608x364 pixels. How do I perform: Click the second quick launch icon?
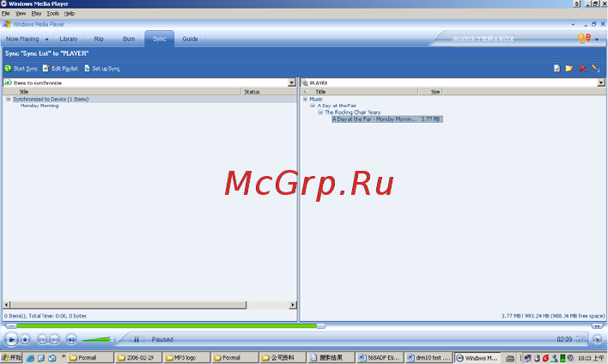(41, 358)
